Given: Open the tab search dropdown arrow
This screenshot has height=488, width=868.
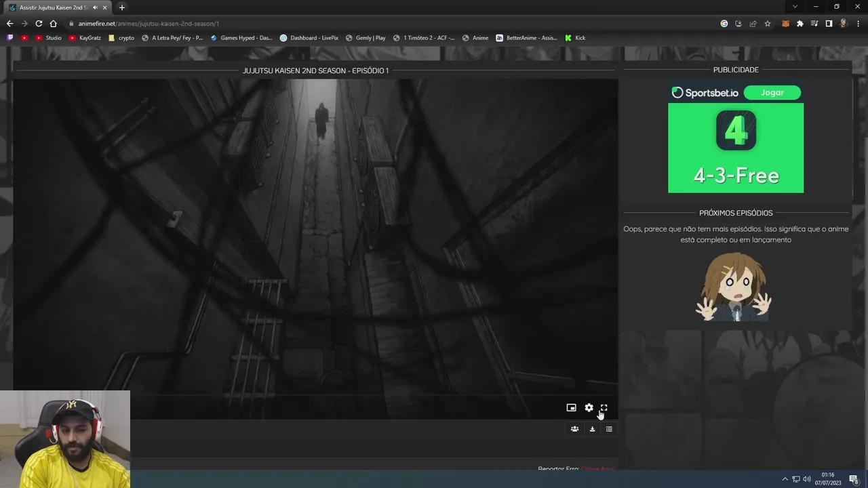Looking at the screenshot, I should point(795,7).
